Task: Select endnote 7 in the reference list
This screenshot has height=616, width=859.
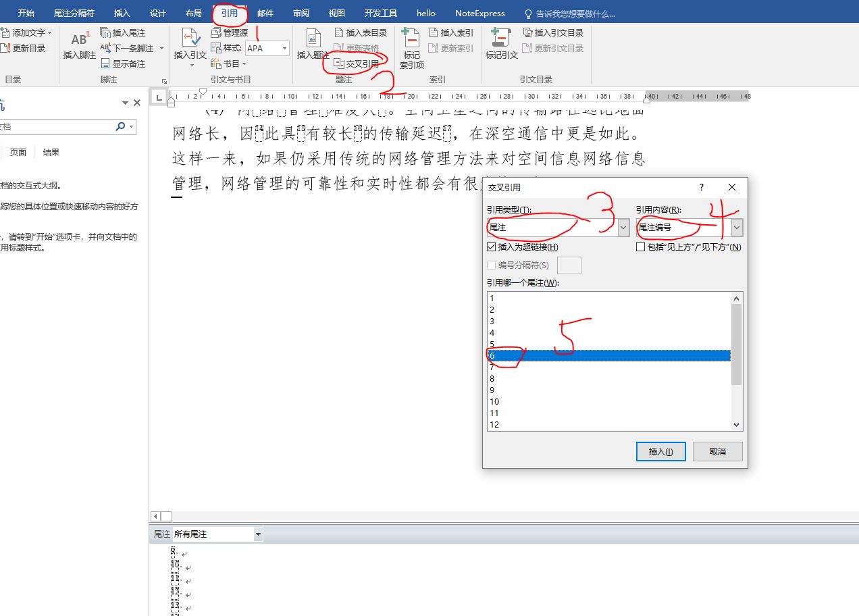Action: tap(608, 367)
